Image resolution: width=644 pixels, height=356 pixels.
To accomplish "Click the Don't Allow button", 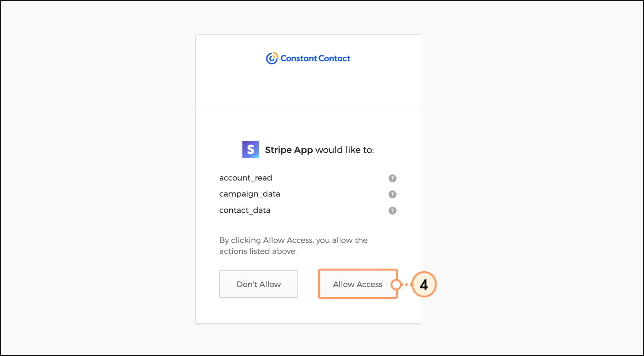I will tap(259, 284).
